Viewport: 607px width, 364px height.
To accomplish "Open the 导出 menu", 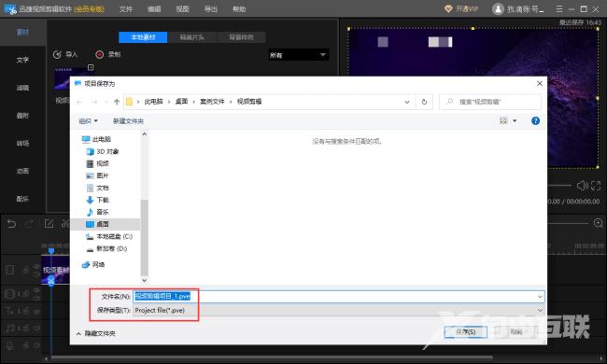I will (211, 9).
